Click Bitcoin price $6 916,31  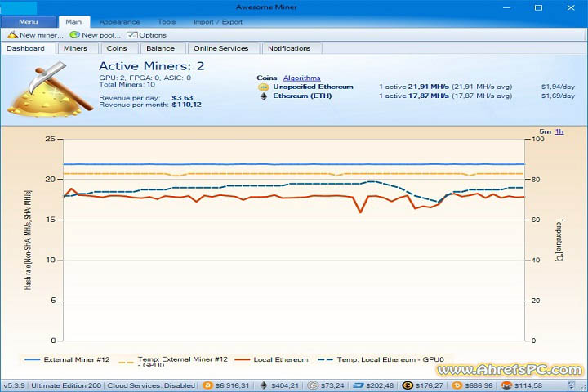click(233, 385)
